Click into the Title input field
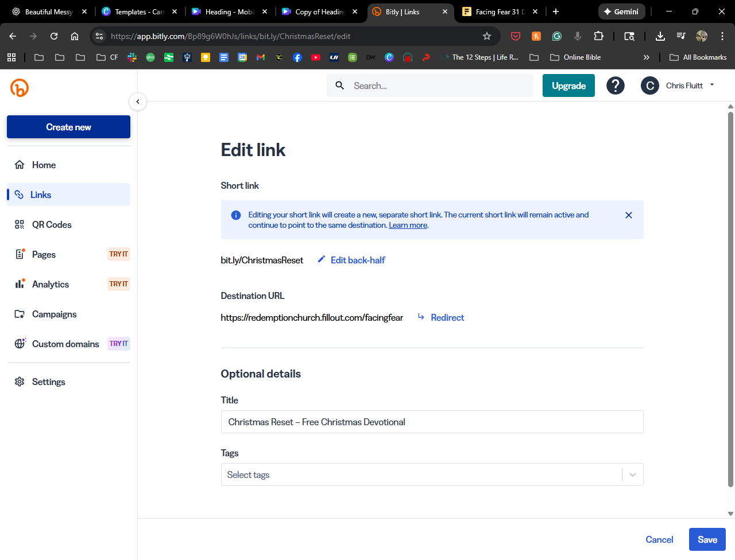The height and width of the screenshot is (560, 735). [x=432, y=422]
